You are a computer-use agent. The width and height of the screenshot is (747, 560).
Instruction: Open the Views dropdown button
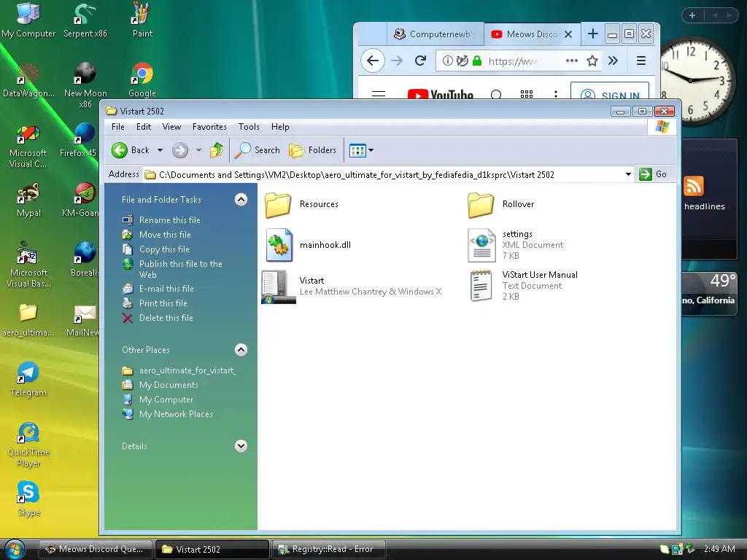point(361,150)
